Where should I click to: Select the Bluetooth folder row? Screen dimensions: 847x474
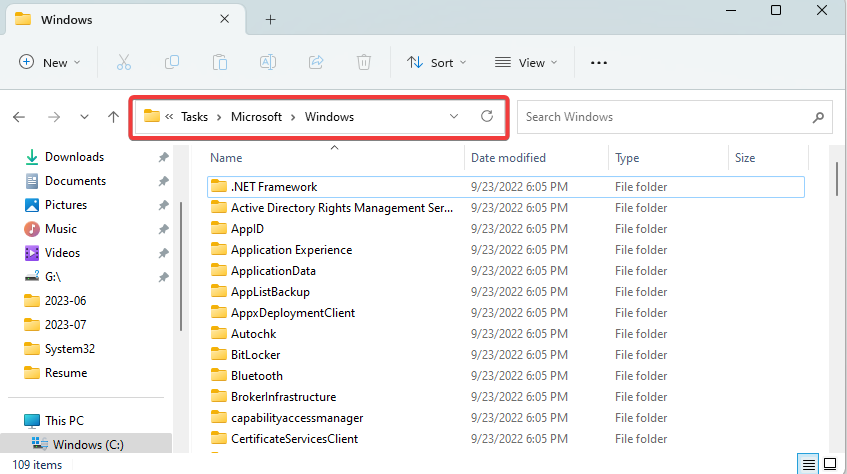click(506, 376)
